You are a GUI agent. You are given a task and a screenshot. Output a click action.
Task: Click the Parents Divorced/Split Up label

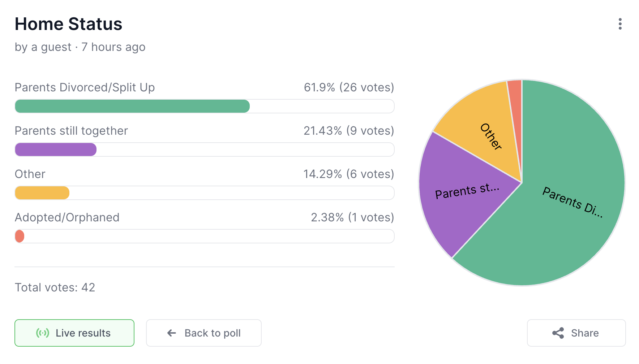85,87
